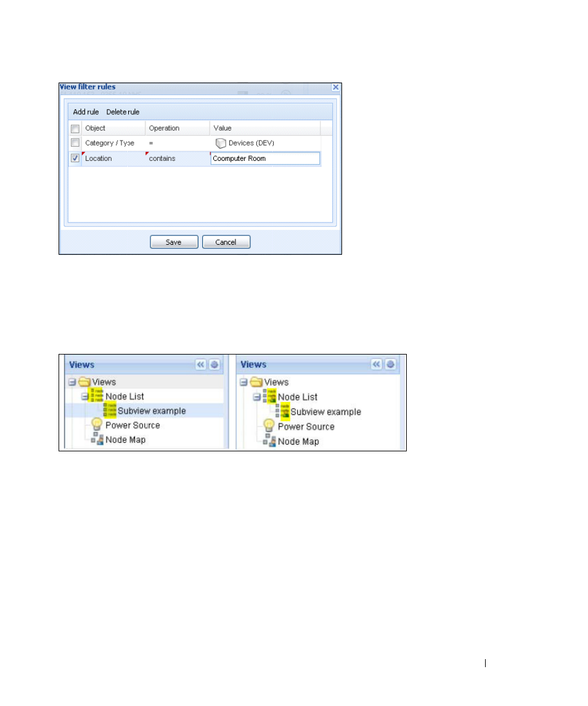Click Add rule in the toolbar
588x706 pixels.
click(x=86, y=112)
